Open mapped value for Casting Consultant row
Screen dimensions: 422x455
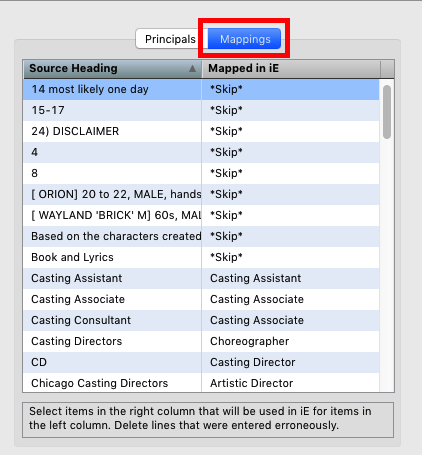(x=290, y=320)
